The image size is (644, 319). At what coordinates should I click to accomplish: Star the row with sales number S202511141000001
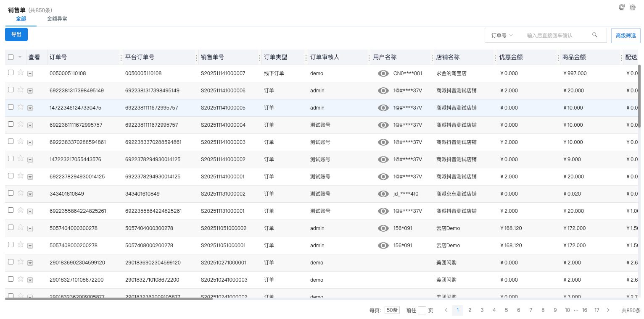coord(21,175)
